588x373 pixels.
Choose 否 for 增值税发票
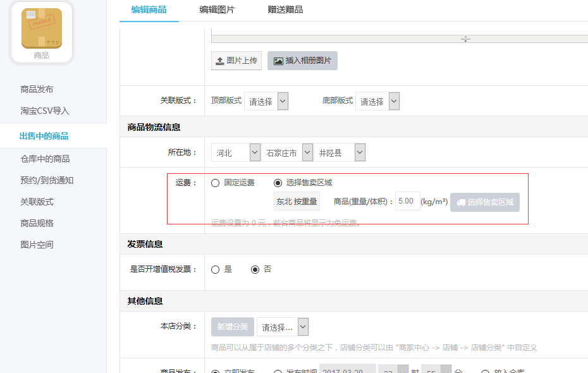pyautogui.click(x=255, y=269)
